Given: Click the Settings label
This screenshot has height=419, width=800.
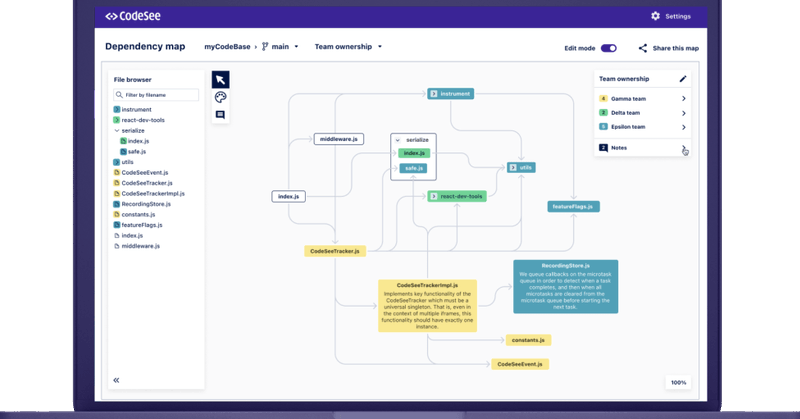Looking at the screenshot, I should (678, 16).
